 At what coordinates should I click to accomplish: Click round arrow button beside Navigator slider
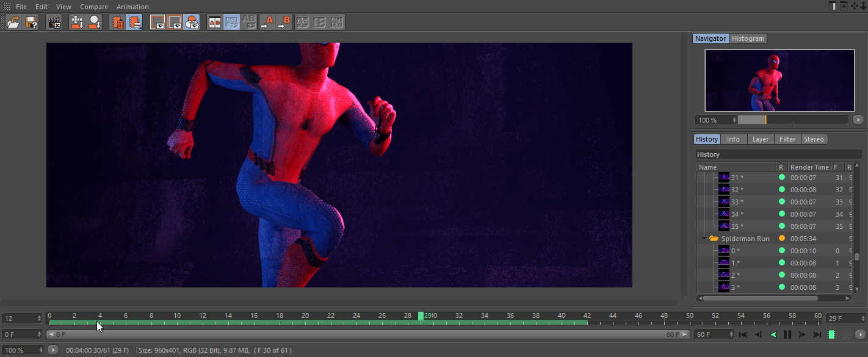pyautogui.click(x=858, y=120)
